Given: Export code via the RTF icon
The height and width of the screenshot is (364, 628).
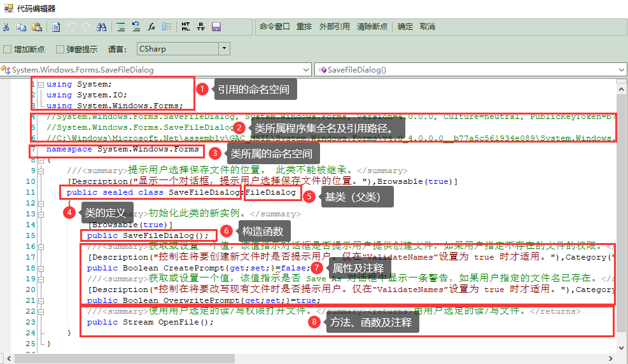Looking at the screenshot, I should coord(201,27).
